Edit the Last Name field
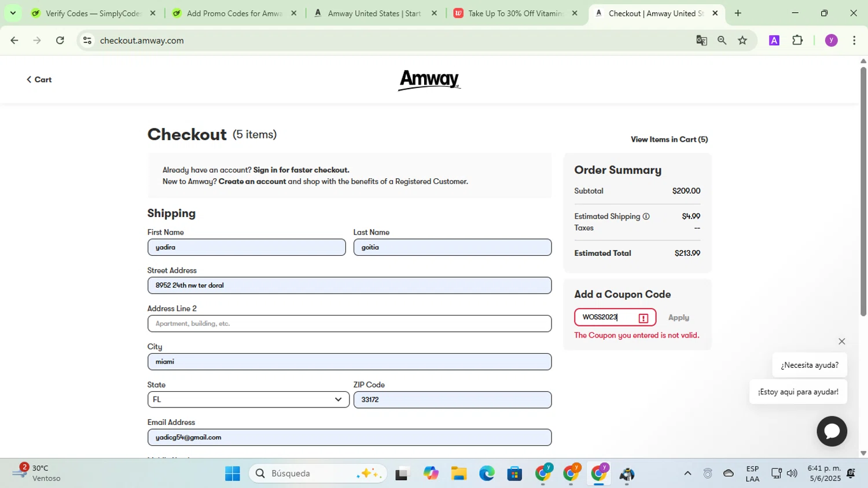This screenshot has width=868, height=488. tap(453, 247)
